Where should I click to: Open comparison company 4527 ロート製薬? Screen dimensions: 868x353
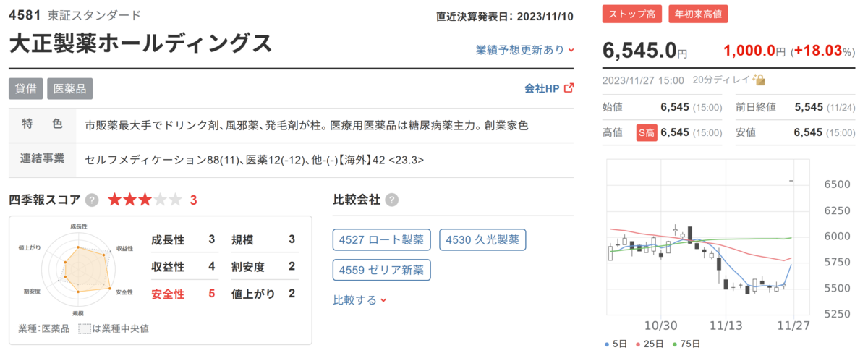pyautogui.click(x=382, y=240)
